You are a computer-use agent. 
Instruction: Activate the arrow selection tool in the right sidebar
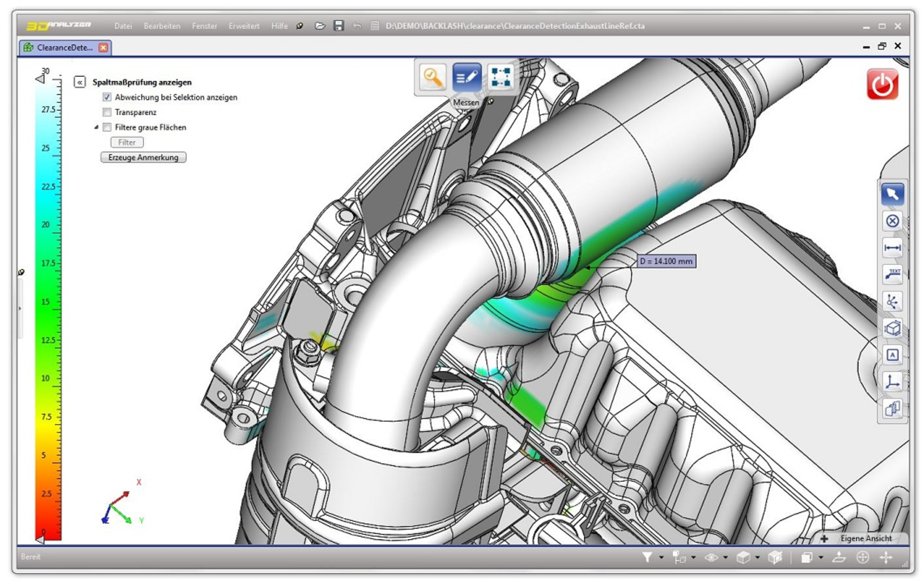coord(892,194)
